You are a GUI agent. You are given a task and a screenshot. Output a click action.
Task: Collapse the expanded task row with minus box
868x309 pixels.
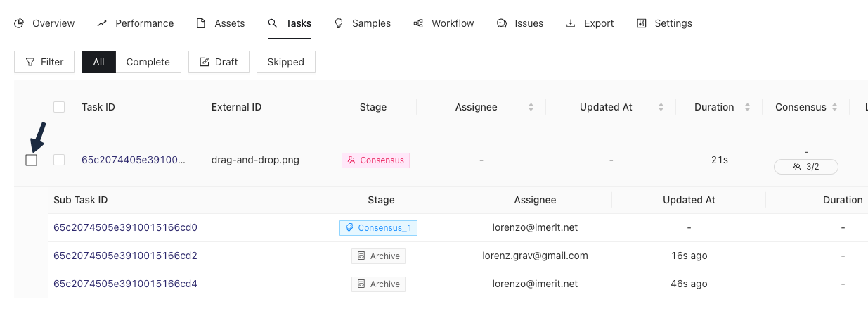[x=31, y=160]
